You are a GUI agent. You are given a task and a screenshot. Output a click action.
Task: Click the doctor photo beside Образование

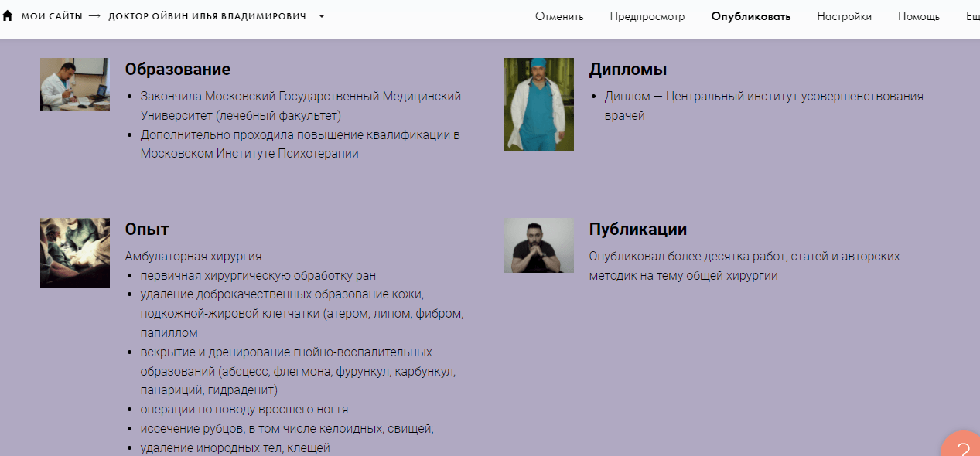click(74, 83)
